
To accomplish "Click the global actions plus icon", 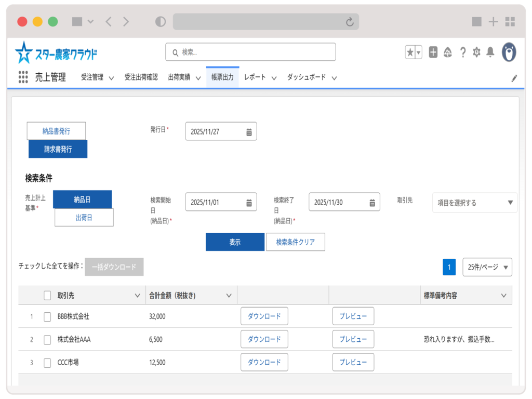I will [x=433, y=52].
